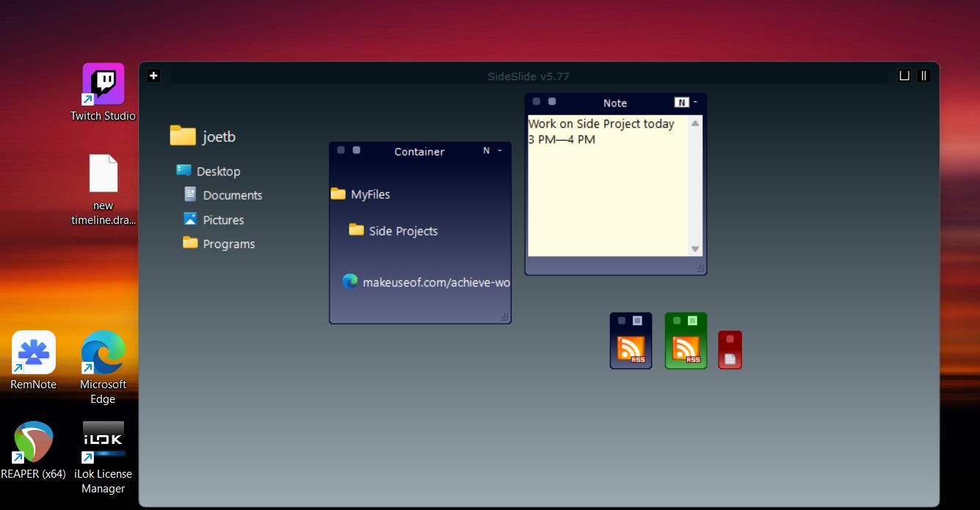980x510 pixels.
Task: Click the parallel-bars icon at top right of SideSlide
Action: 923,76
